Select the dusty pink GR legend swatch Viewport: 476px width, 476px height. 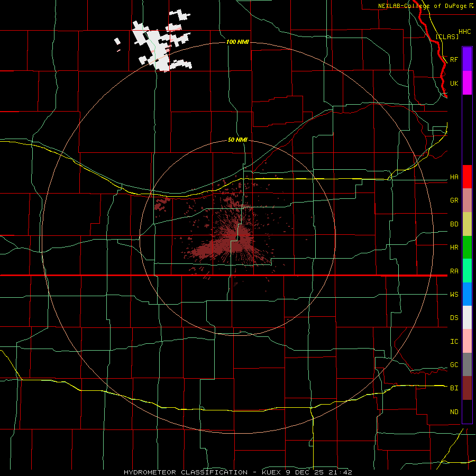(x=467, y=200)
